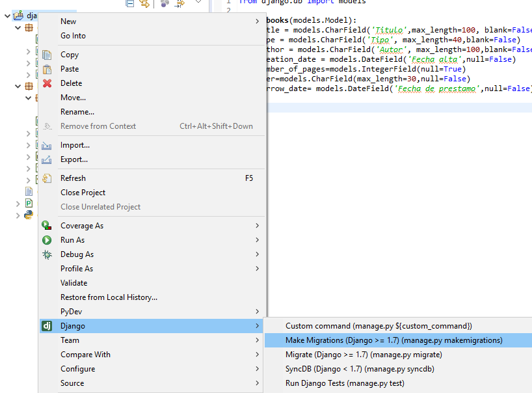Open Configure submenu
532x393 pixels.
tap(152, 368)
